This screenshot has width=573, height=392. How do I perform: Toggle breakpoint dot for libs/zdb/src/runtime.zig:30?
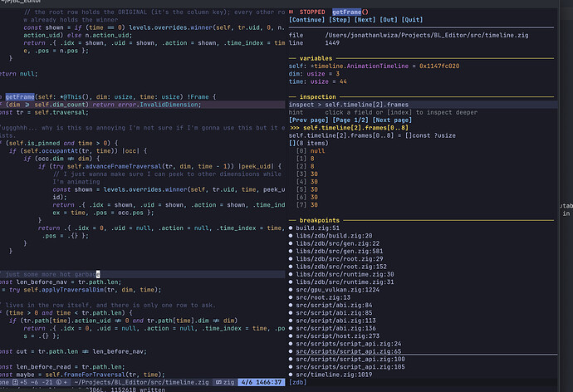(x=291, y=274)
